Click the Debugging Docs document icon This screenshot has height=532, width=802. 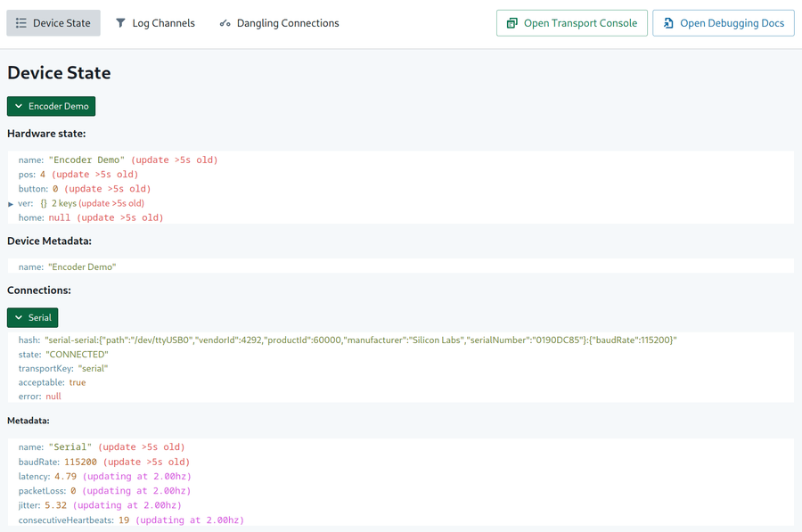668,23
